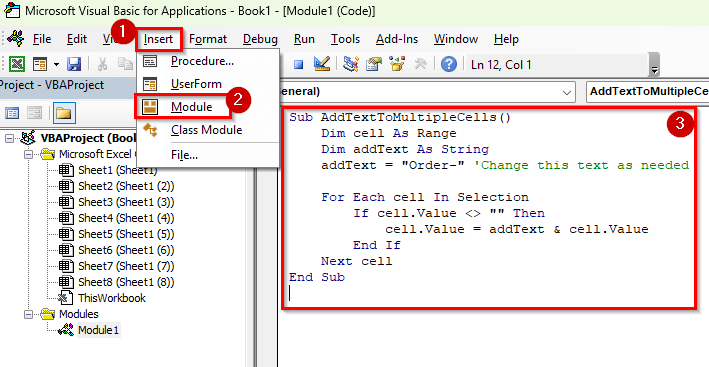The width and height of the screenshot is (709, 367).
Task: Click the Procedure menu item icon
Action: point(150,61)
